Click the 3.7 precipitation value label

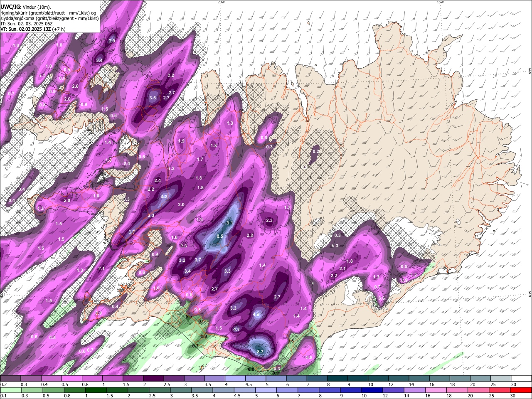click(x=198, y=260)
